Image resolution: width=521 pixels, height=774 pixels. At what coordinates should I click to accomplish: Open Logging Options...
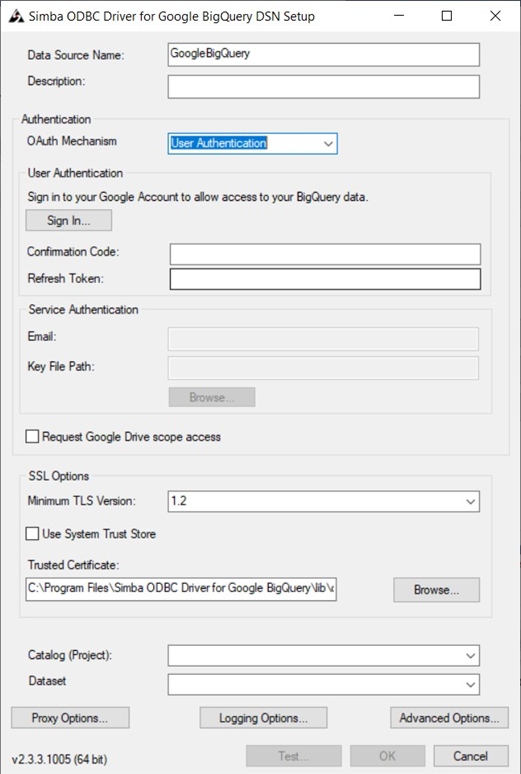tap(263, 718)
